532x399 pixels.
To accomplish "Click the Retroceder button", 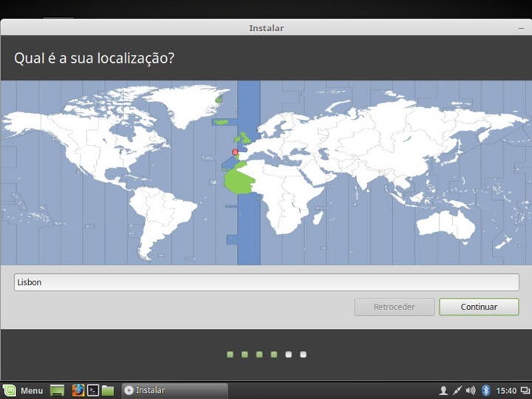I will point(395,307).
